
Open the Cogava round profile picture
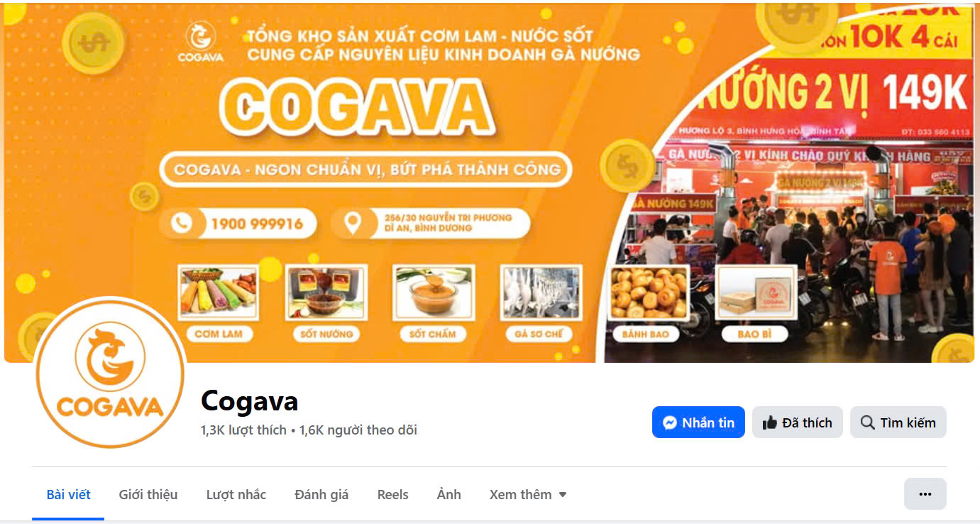coord(109,372)
